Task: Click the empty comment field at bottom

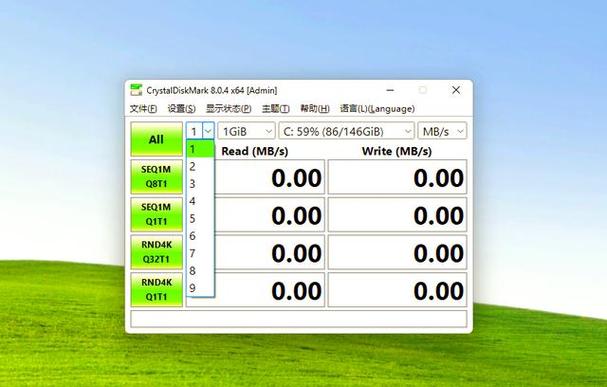Action: pos(298,319)
